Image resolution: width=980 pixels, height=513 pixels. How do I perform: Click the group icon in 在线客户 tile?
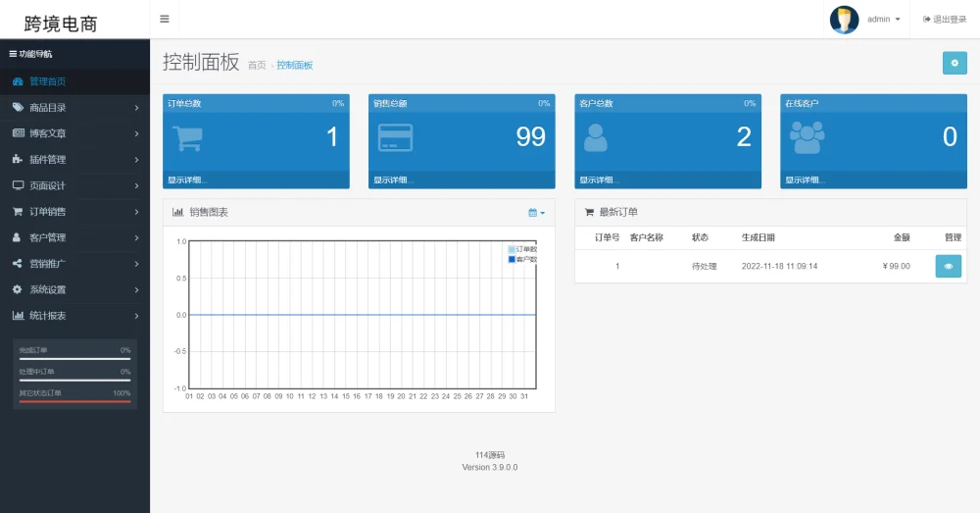(x=808, y=137)
